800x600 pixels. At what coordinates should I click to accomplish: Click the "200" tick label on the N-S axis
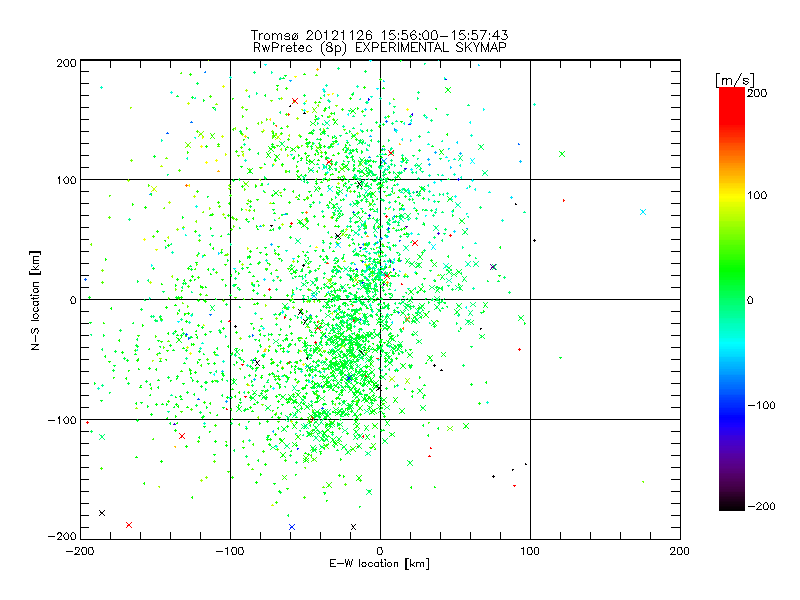tap(67, 63)
